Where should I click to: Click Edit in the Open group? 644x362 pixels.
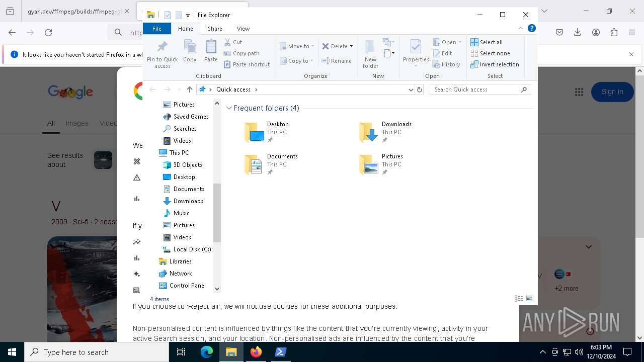[x=442, y=53]
